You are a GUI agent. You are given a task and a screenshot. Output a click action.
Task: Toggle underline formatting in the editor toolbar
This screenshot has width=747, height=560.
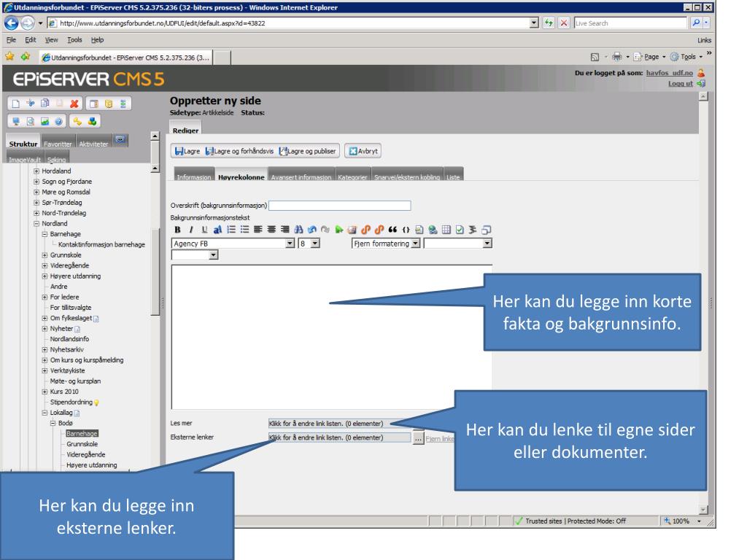pos(204,230)
